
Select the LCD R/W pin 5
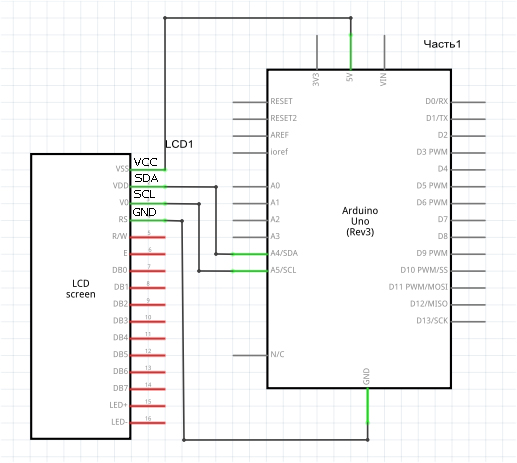(148, 237)
